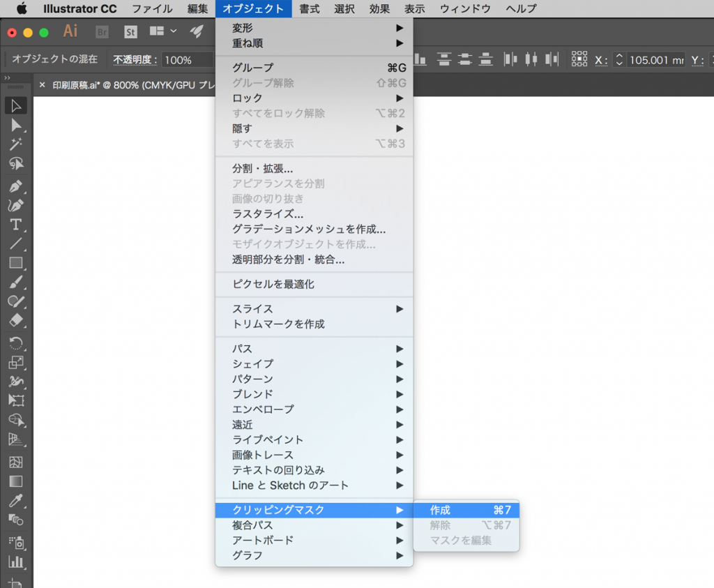Viewport: 714px width, 588px height.
Task: Click the reference point locator grid
Action: [x=579, y=59]
